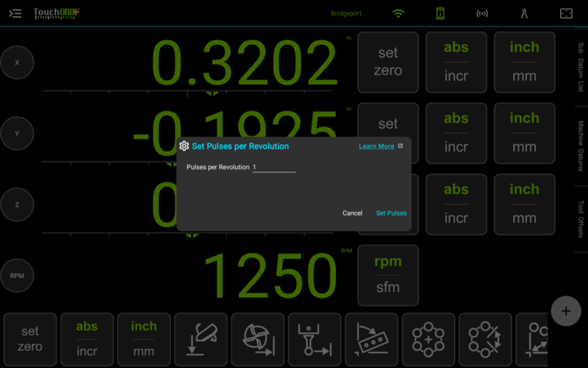Toggle fullscreen view icon
This screenshot has height=368, width=588.
click(566, 13)
